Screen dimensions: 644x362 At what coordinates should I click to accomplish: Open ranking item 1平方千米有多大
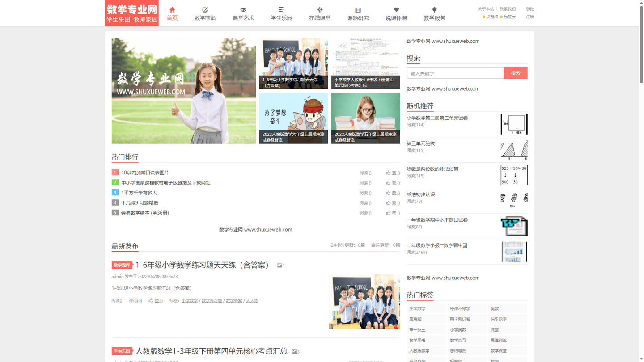(139, 193)
